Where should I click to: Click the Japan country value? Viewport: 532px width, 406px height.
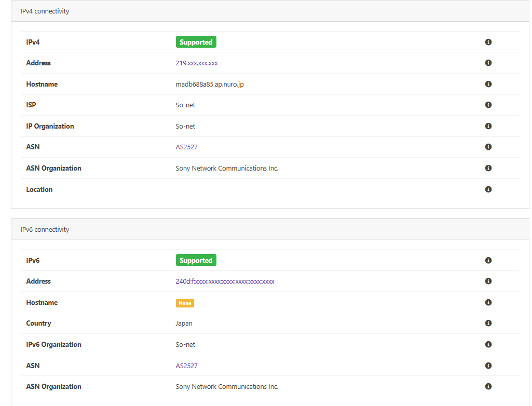point(184,324)
